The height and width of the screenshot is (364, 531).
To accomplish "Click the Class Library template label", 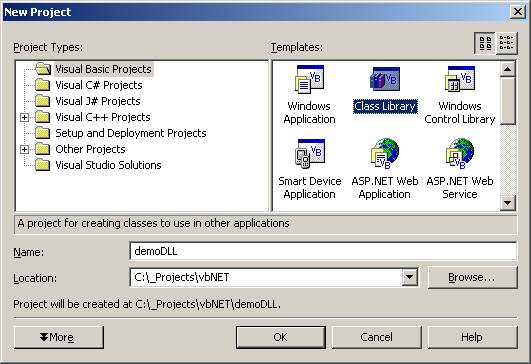I will 385,106.
